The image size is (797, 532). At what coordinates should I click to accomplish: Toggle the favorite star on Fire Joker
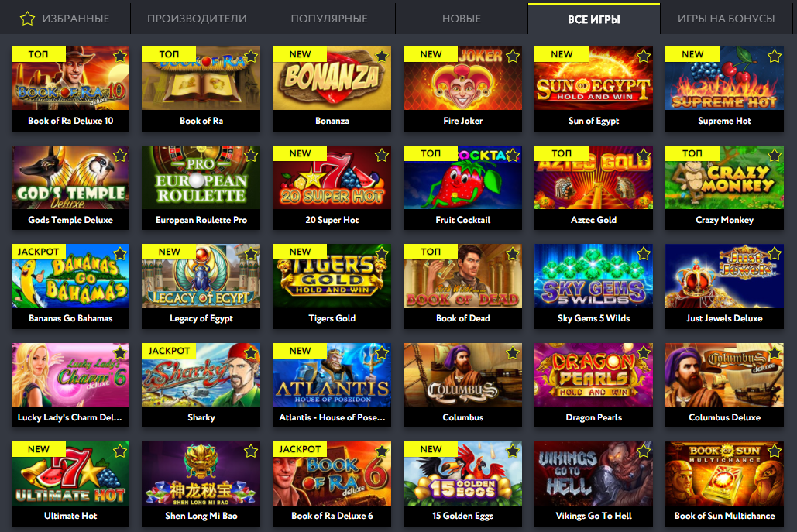513,56
